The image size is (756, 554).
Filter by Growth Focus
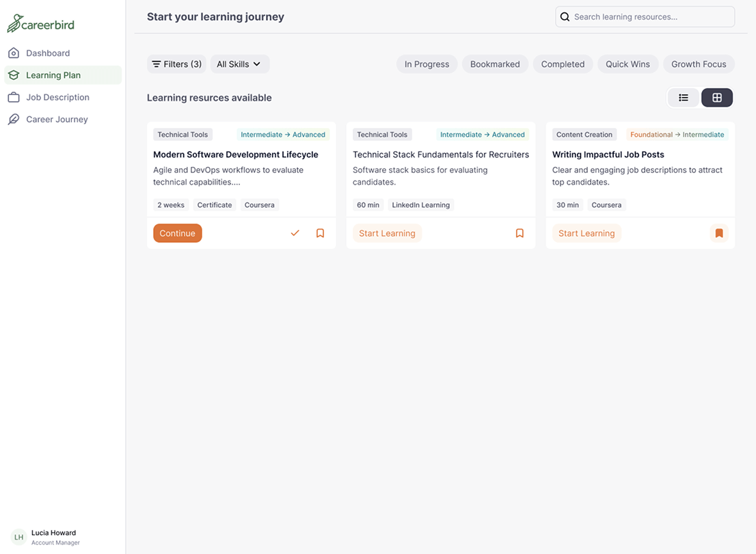tap(699, 64)
